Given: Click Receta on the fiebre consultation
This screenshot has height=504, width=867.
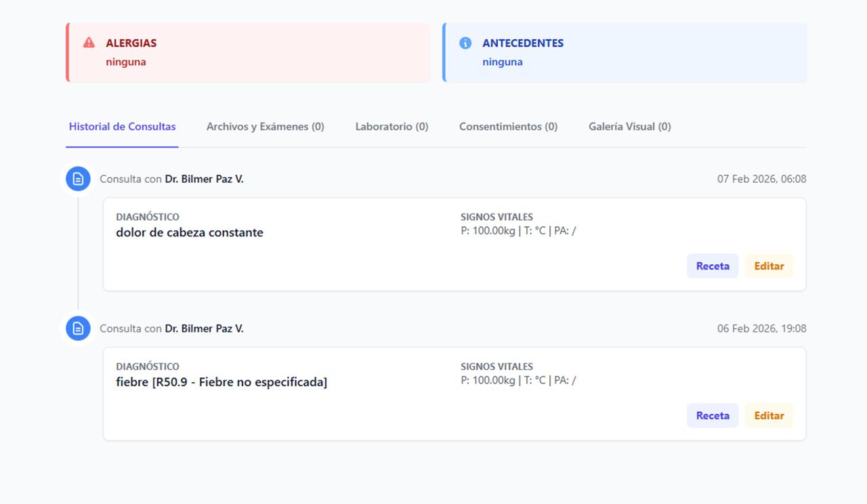Looking at the screenshot, I should coord(712,415).
